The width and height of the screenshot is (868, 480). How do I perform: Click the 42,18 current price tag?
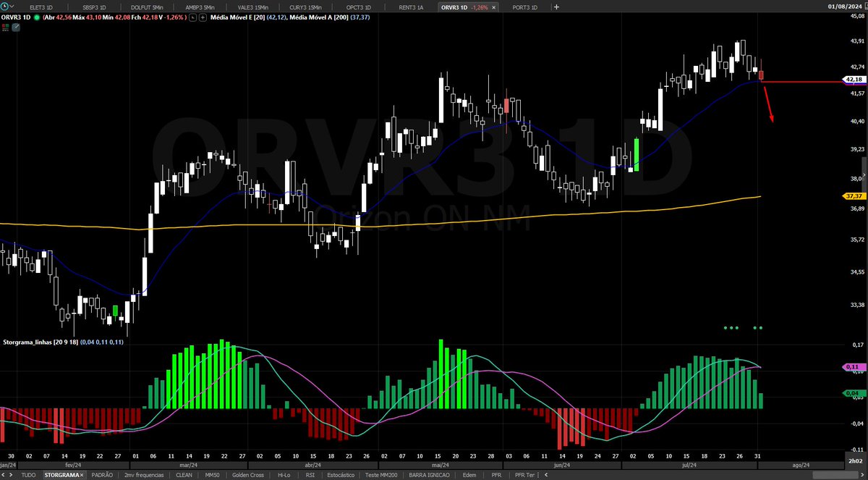click(854, 80)
